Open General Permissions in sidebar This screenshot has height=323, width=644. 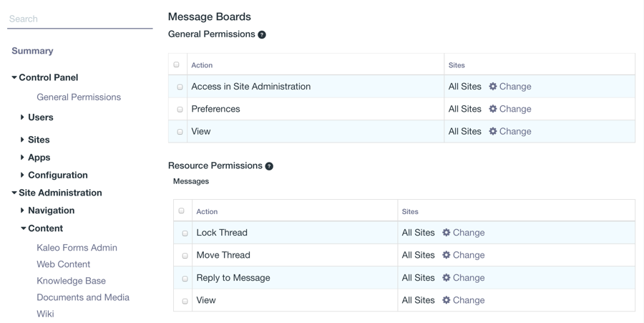79,97
